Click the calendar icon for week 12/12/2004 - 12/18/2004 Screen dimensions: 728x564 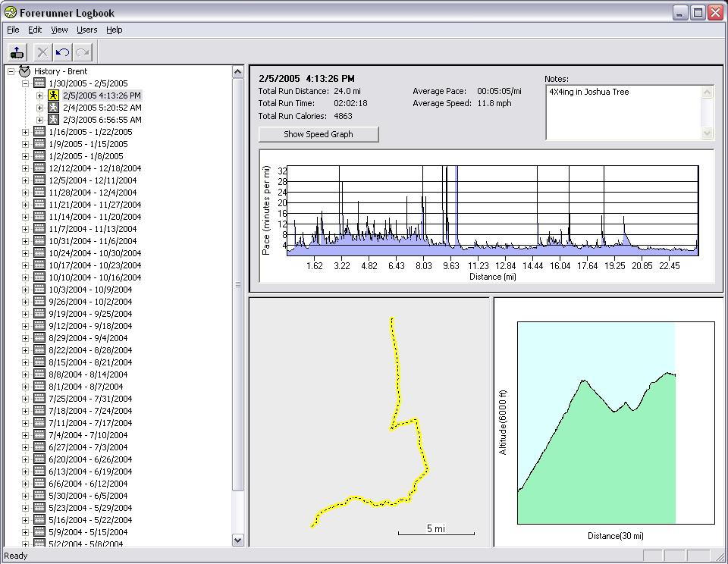point(39,168)
